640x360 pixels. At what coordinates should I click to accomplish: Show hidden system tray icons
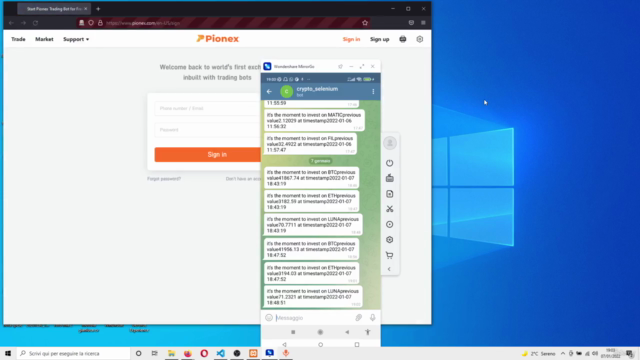[x=563, y=353]
